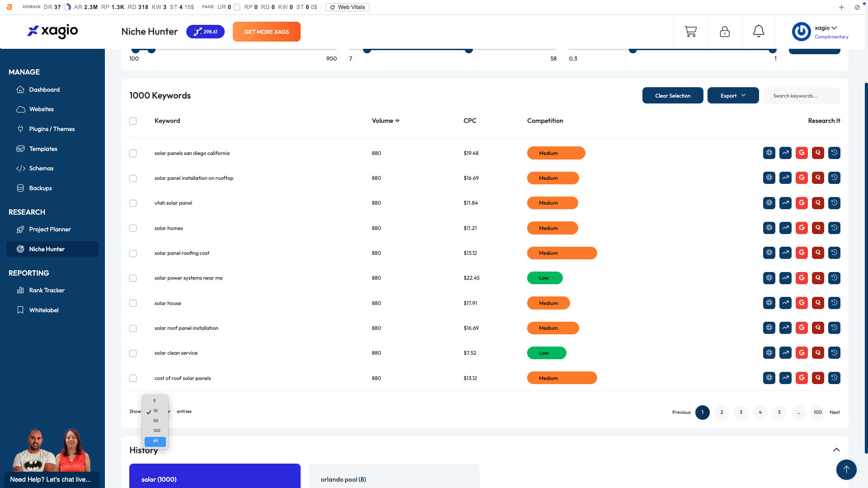Open the xagio account menu
The image size is (868, 488).
pos(826,28)
